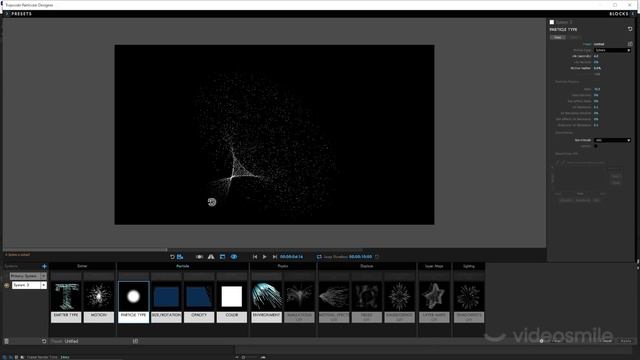
Task: Select the Layer Maps star block
Action: point(434,302)
